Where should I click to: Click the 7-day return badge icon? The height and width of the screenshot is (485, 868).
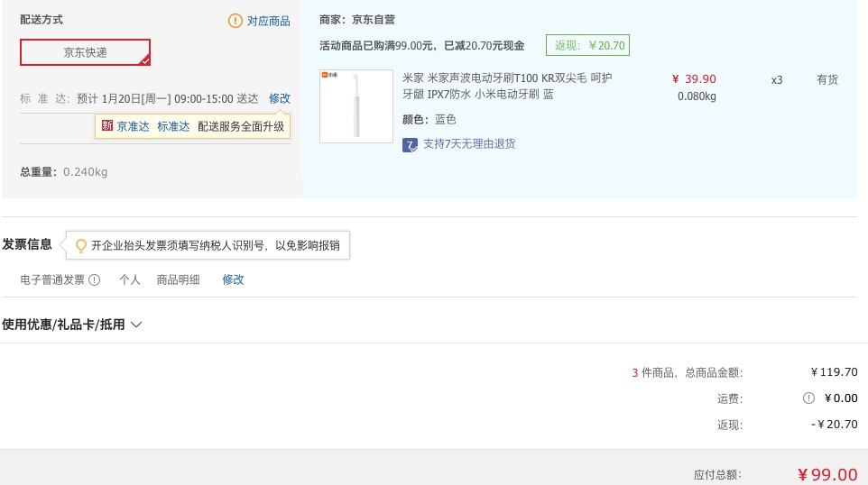[410, 145]
